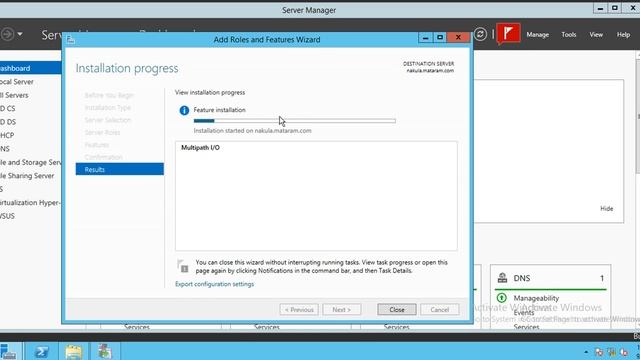Open AD CS in sidebar
Viewport: 640px width, 360px height.
tap(8, 109)
